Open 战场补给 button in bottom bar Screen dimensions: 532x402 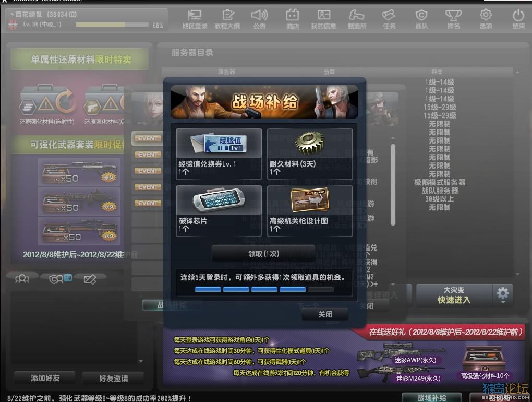click(431, 398)
